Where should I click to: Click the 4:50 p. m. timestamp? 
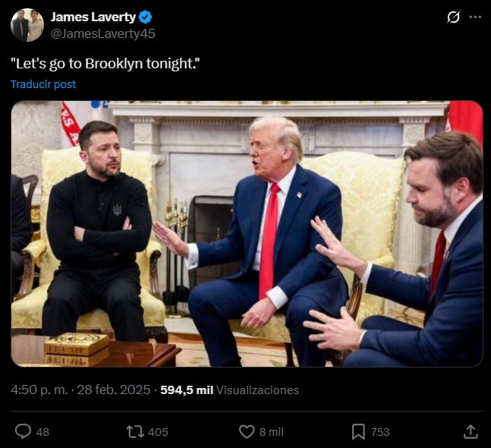click(39, 390)
